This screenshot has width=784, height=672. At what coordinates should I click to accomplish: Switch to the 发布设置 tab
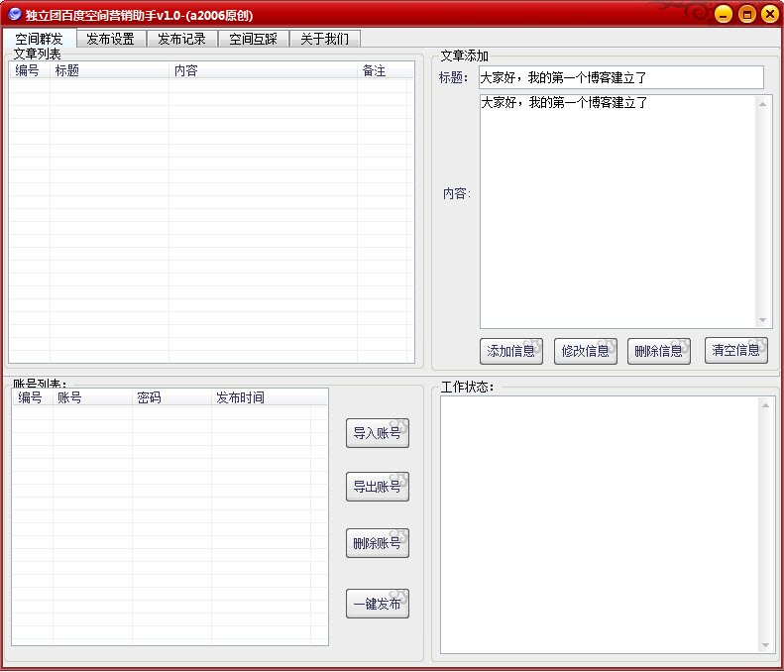[x=110, y=39]
